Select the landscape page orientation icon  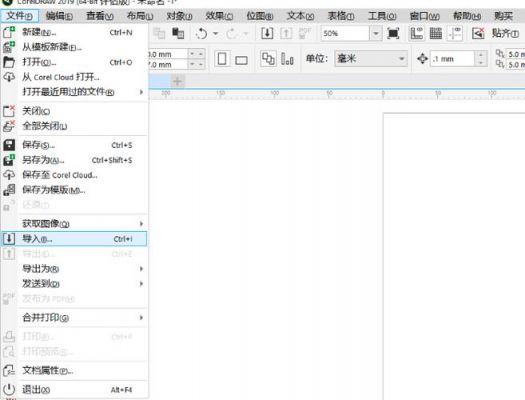tap(241, 60)
